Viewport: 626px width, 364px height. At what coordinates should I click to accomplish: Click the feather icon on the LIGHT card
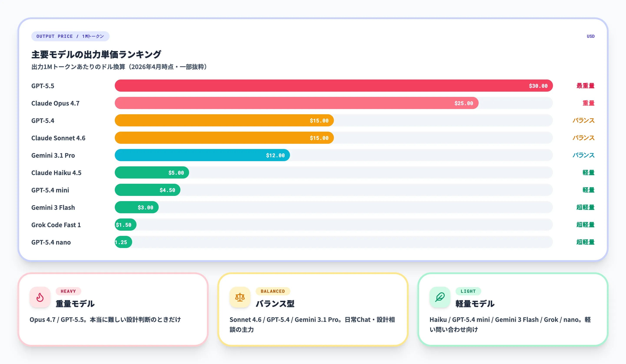[440, 297]
